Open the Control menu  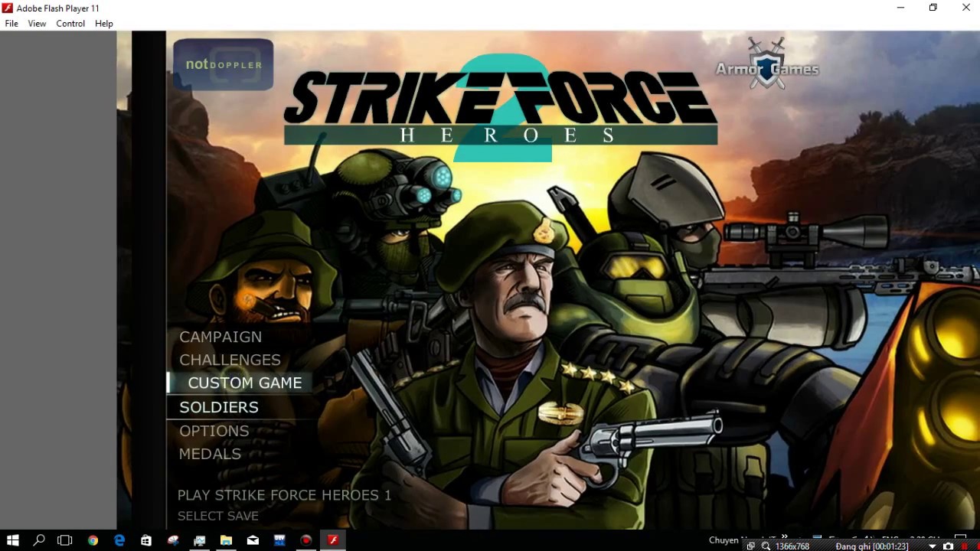[x=70, y=24]
